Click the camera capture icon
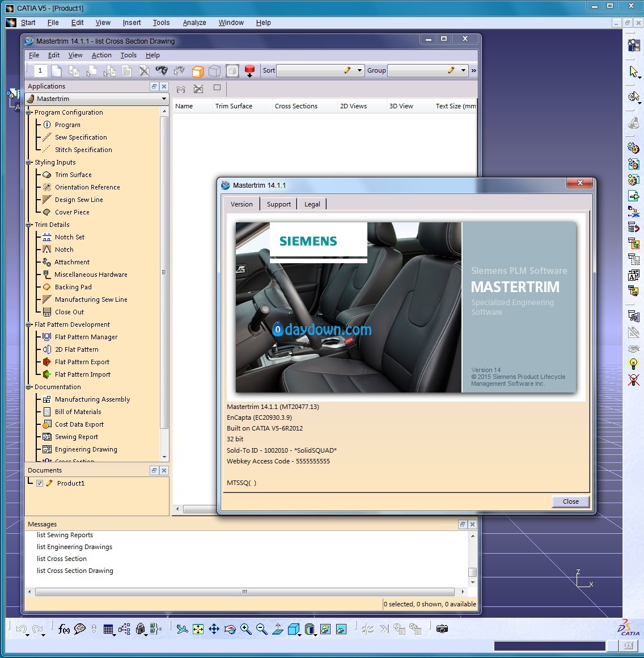The height and width of the screenshot is (658, 644). 442,629
